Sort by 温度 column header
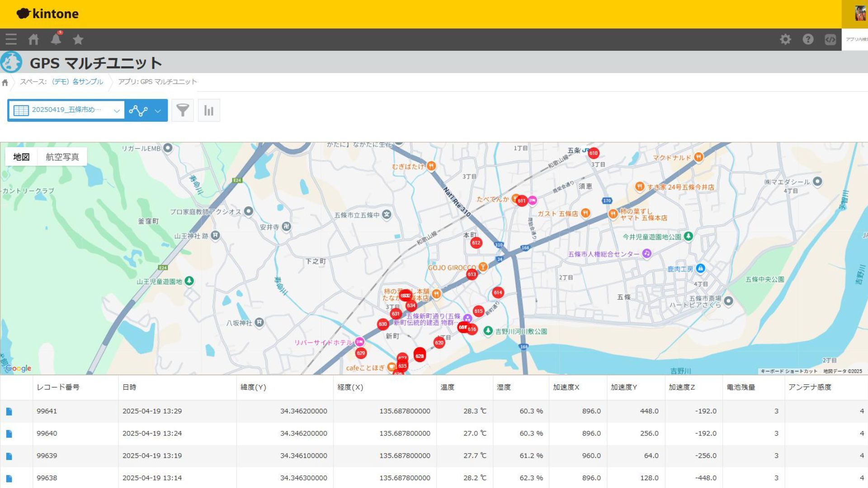Viewport: 868px width, 488px height. click(448, 387)
